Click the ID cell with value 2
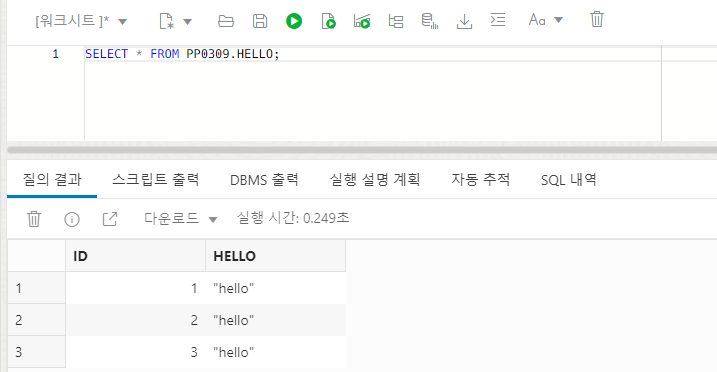The width and height of the screenshot is (717, 372). coord(136,320)
